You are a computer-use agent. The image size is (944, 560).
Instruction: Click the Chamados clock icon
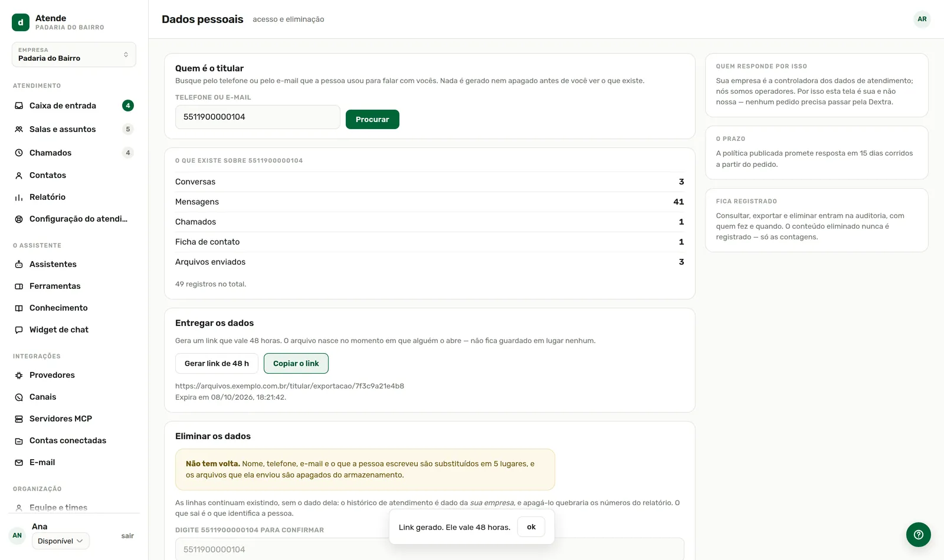[x=19, y=153]
